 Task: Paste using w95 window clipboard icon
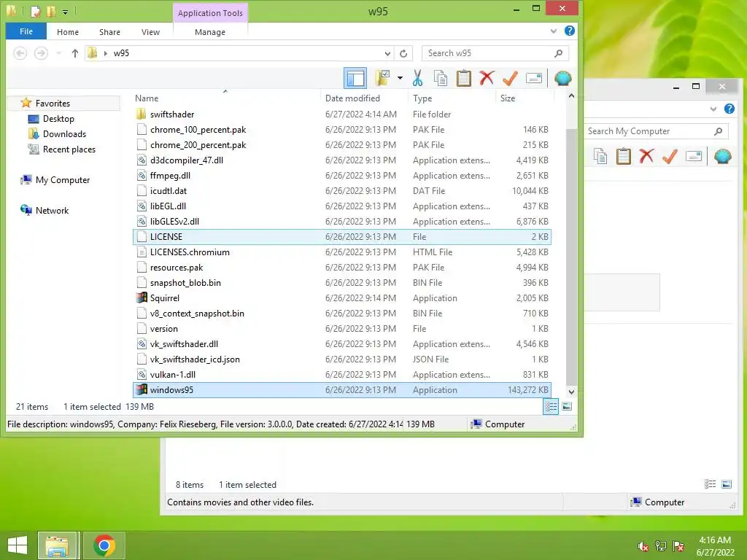463,78
